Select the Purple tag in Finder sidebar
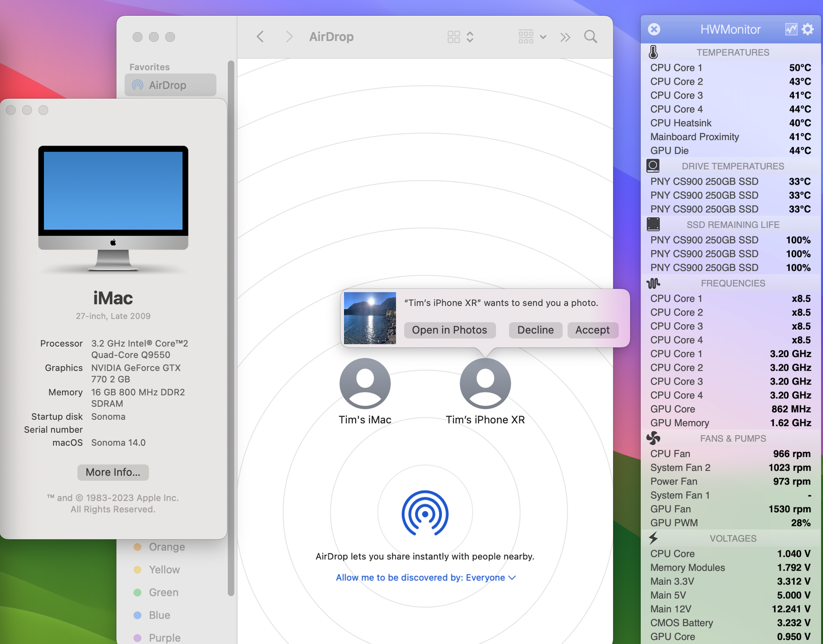Image resolution: width=823 pixels, height=644 pixels. tap(157, 638)
